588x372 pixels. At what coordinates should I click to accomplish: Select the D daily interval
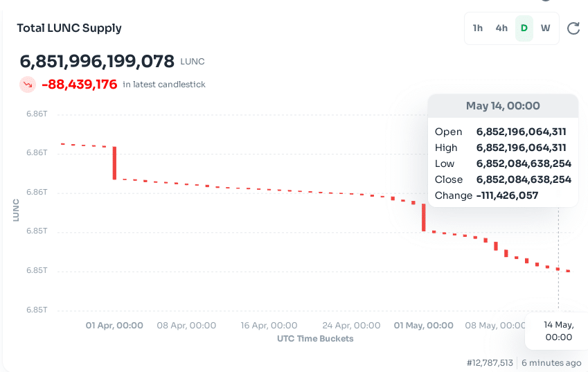pyautogui.click(x=524, y=28)
